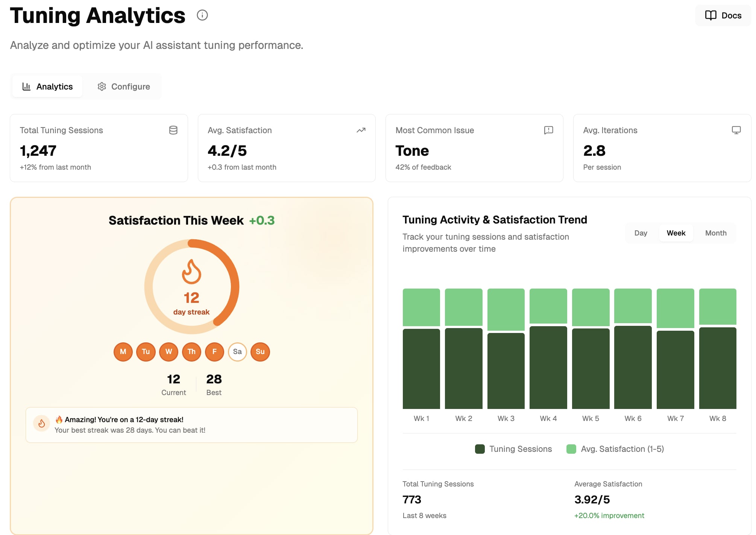Switch the trend view to Day
Viewport: 756px width, 535px height.
pos(641,233)
